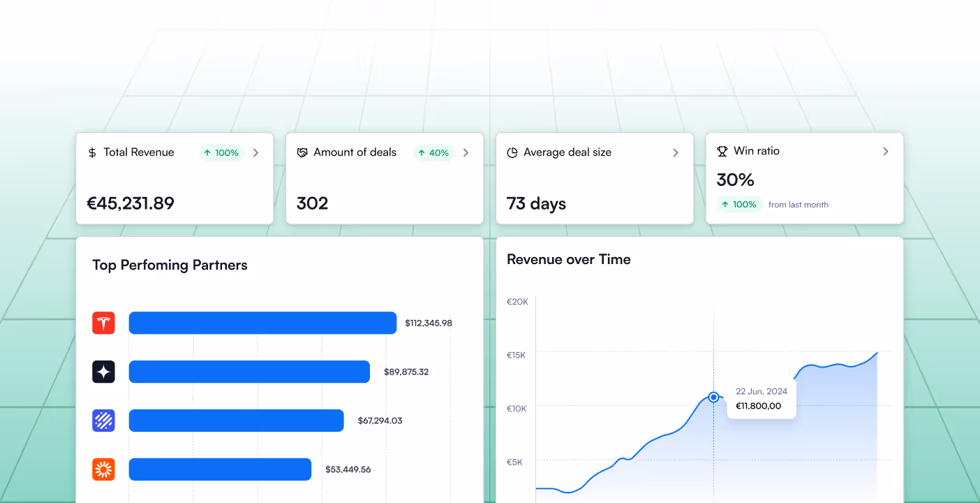Click the $67,294.03 amount label
Viewport: 980px width, 503px height.
(380, 421)
